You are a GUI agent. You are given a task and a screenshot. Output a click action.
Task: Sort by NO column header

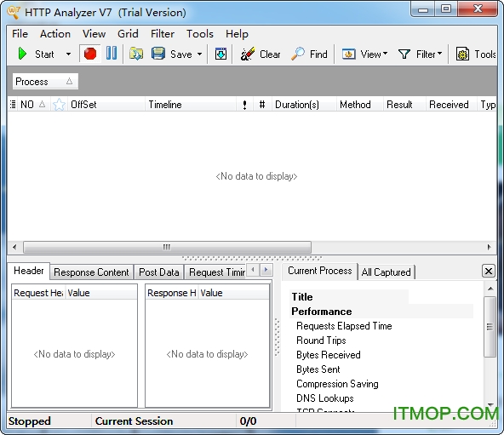pyautogui.click(x=33, y=105)
